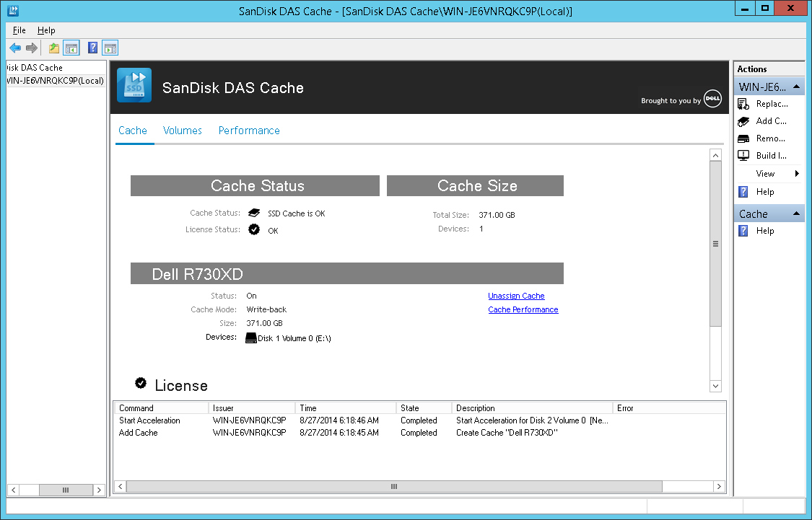The width and height of the screenshot is (812, 520).
Task: Select WIN-JE6VNRQKC9P(Local) tree node
Action: pos(56,81)
